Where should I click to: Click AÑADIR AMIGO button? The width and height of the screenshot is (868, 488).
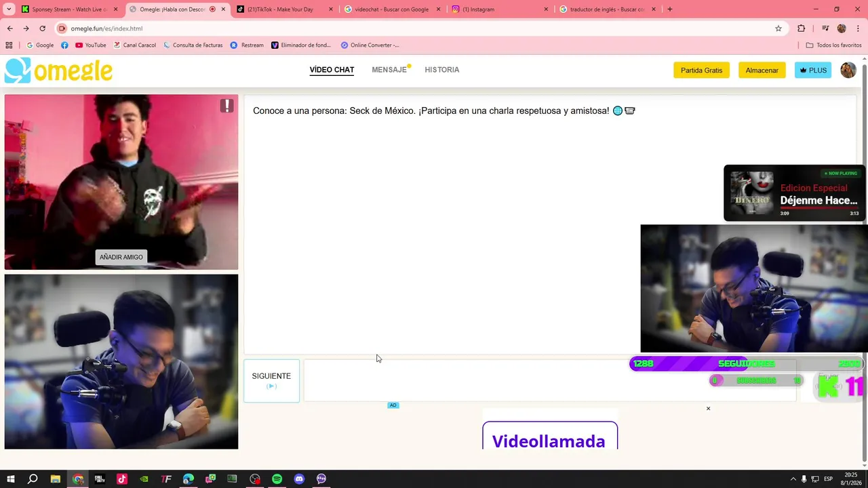point(121,257)
